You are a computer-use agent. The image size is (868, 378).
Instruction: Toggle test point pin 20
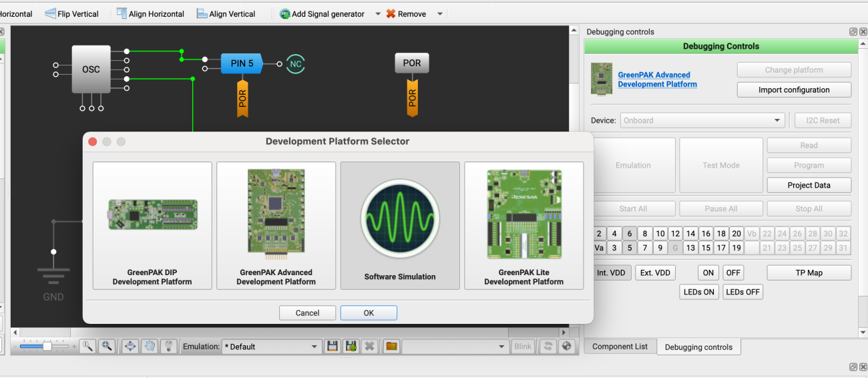click(x=736, y=234)
